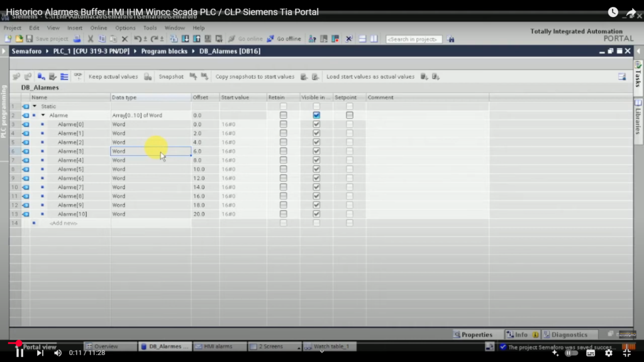644x362 pixels.
Task: Click the Download to device icon
Action: pyautogui.click(x=186, y=39)
